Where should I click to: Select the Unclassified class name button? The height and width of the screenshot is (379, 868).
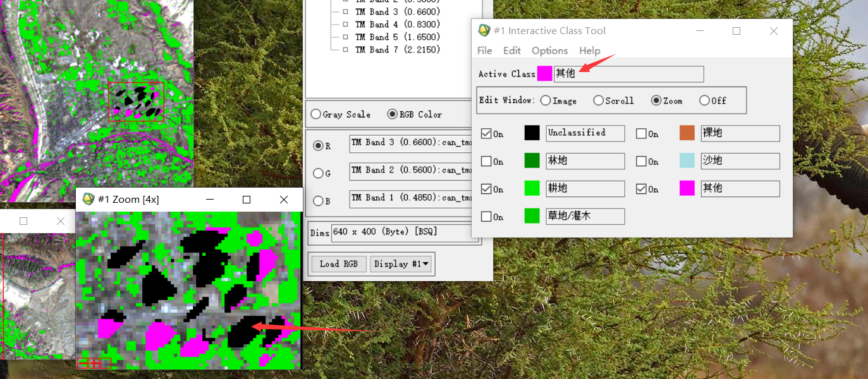pos(585,133)
